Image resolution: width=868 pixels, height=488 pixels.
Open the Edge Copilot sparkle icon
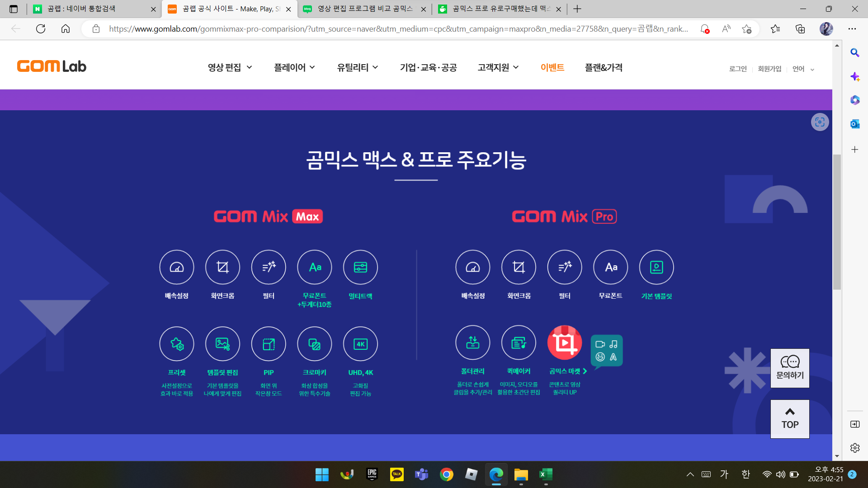(854, 76)
